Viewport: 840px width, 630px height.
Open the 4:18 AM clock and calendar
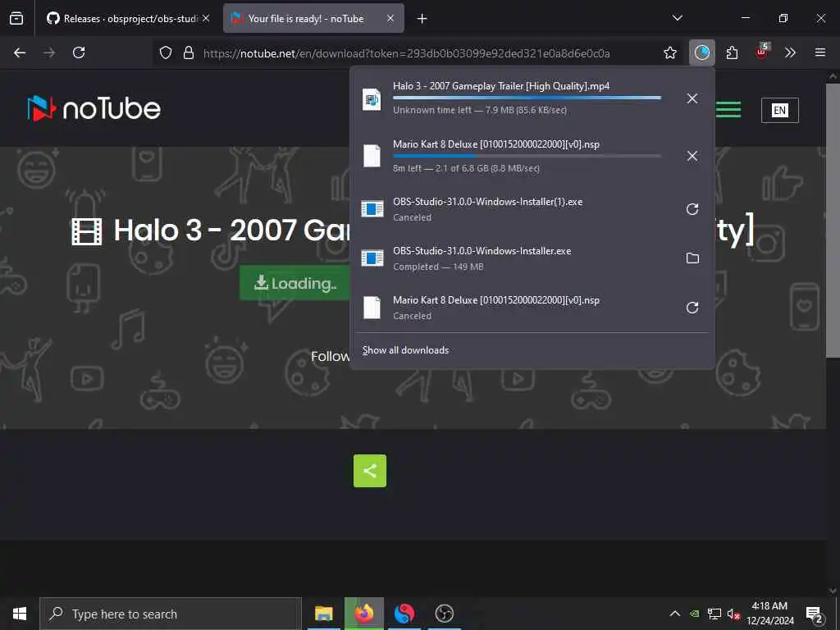pyautogui.click(x=769, y=614)
